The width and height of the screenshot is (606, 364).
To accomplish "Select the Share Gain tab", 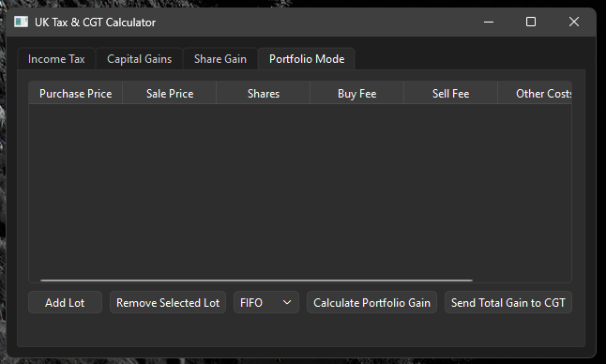I will click(x=220, y=59).
